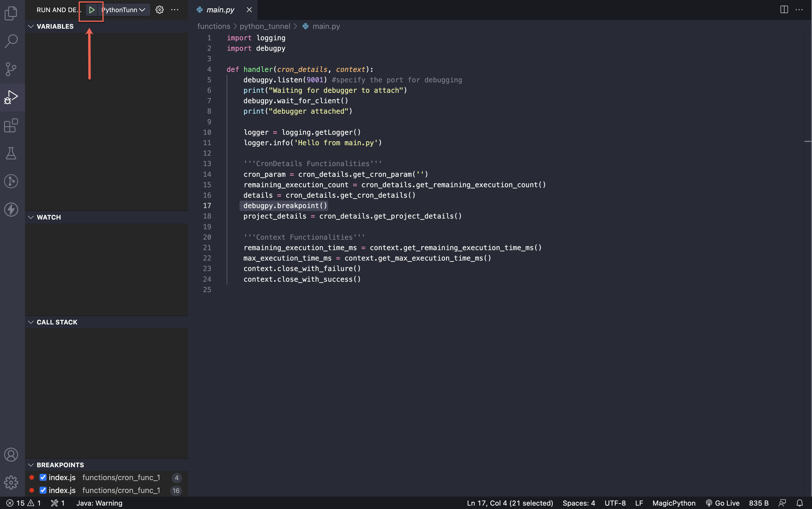Click the debugpy.wait_for_client() line
The width and height of the screenshot is (812, 509).
coord(296,101)
